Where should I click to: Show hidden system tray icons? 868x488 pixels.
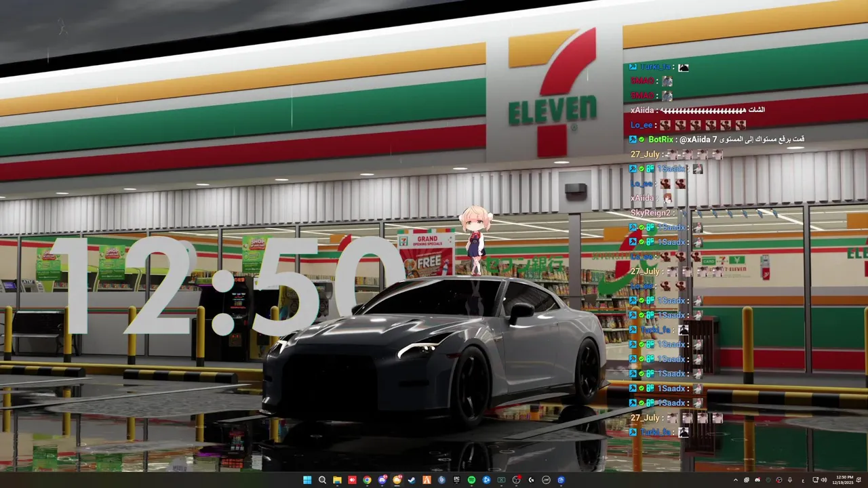click(736, 480)
